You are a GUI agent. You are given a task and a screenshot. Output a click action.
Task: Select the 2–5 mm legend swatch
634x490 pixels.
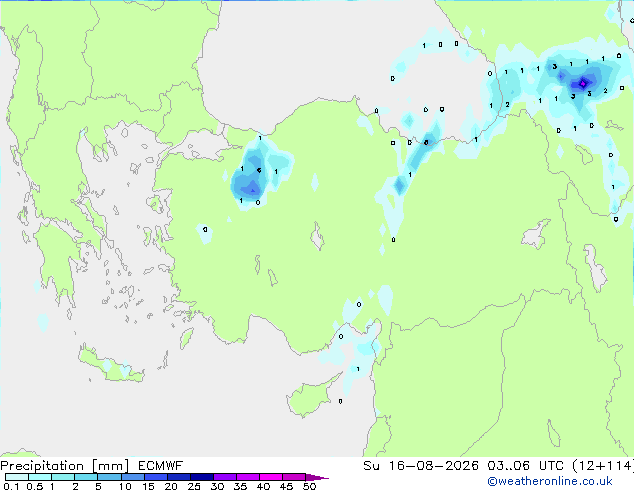[86, 477]
